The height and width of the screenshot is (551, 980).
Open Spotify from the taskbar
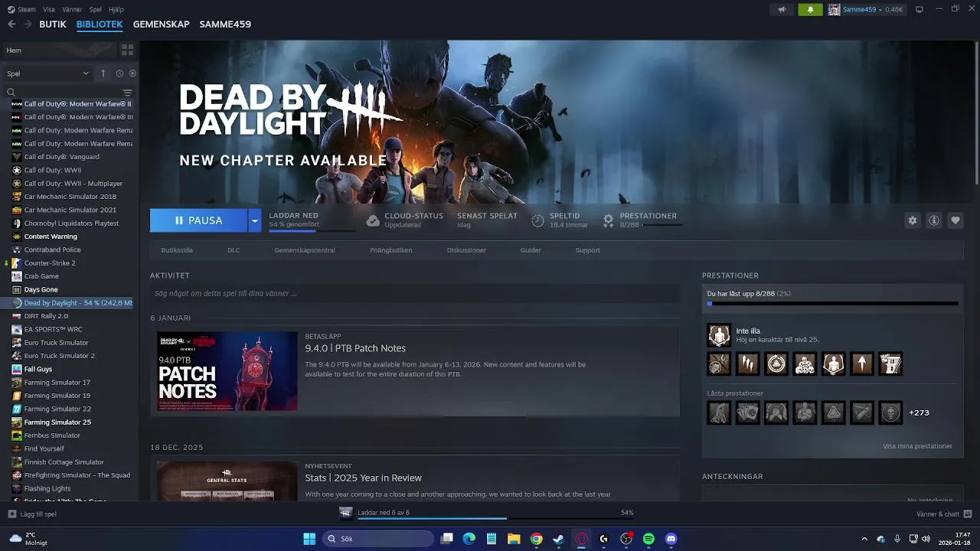pyautogui.click(x=648, y=539)
